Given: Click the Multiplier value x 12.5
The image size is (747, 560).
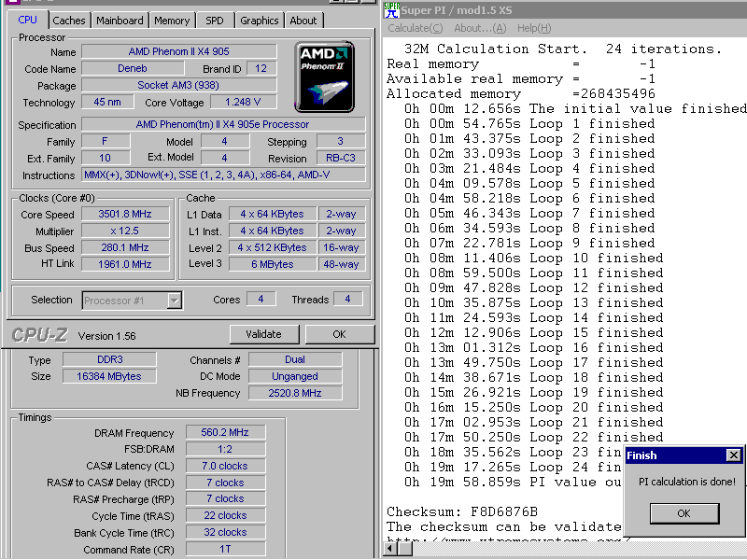Looking at the screenshot, I should pyautogui.click(x=125, y=231).
